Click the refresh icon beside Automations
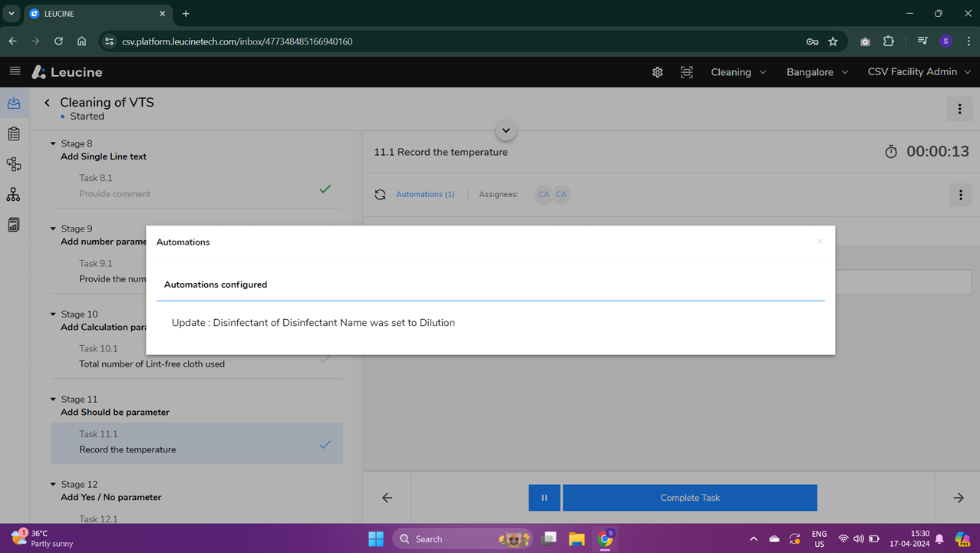Screen dimensions: 980x553 (380, 195)
